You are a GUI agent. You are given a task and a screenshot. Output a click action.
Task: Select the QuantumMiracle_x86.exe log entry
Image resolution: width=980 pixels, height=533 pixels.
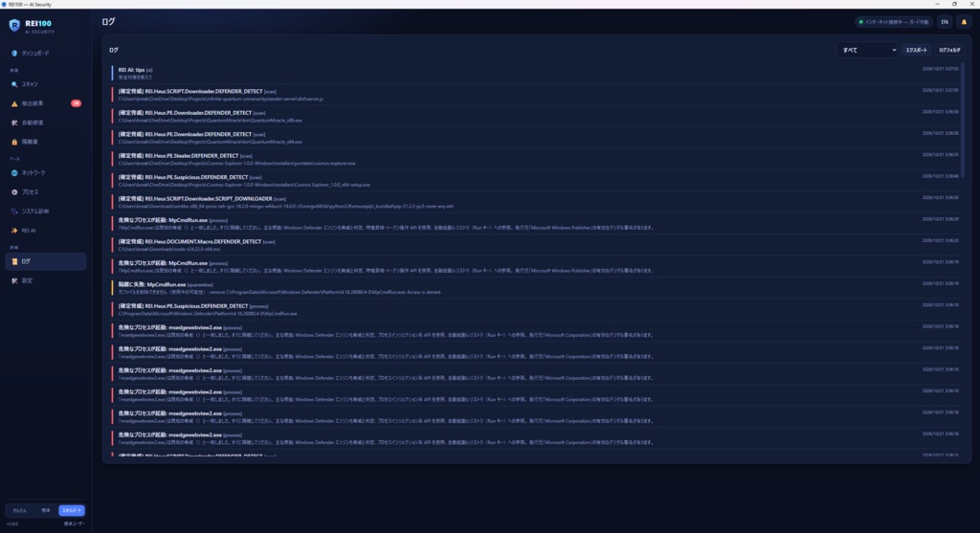click(x=535, y=116)
